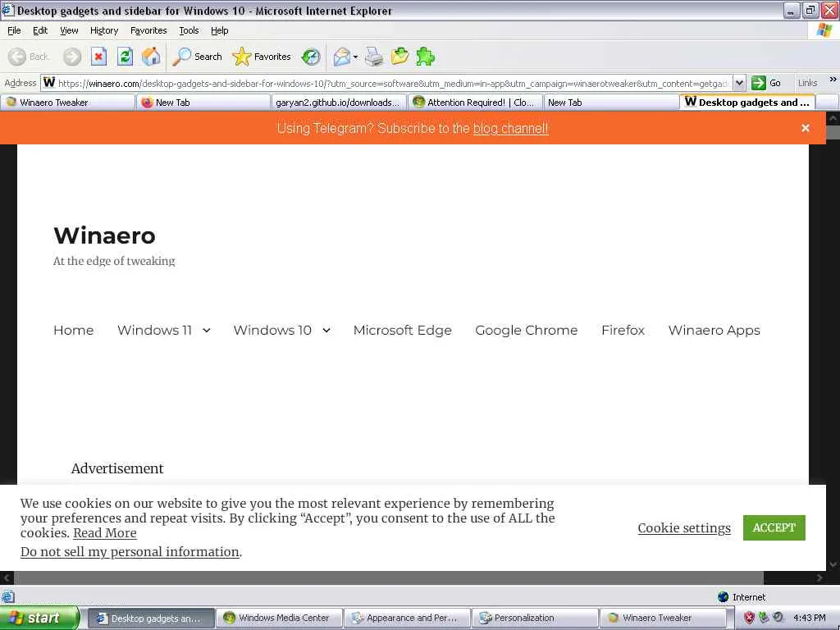
Task: Open the Windows 11 navigation link
Action: click(x=154, y=330)
